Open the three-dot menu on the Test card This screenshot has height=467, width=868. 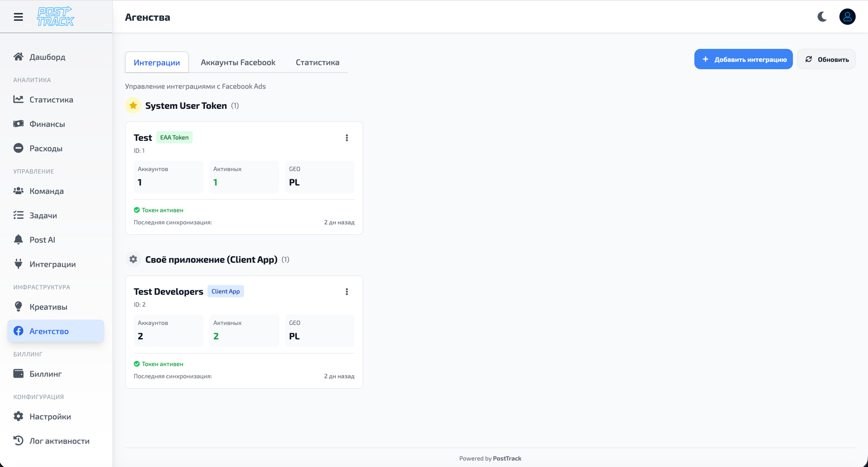(347, 137)
